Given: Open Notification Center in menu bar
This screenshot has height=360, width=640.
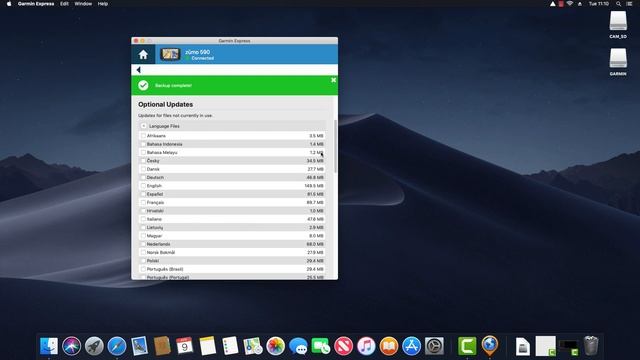Looking at the screenshot, I should coord(629,4).
